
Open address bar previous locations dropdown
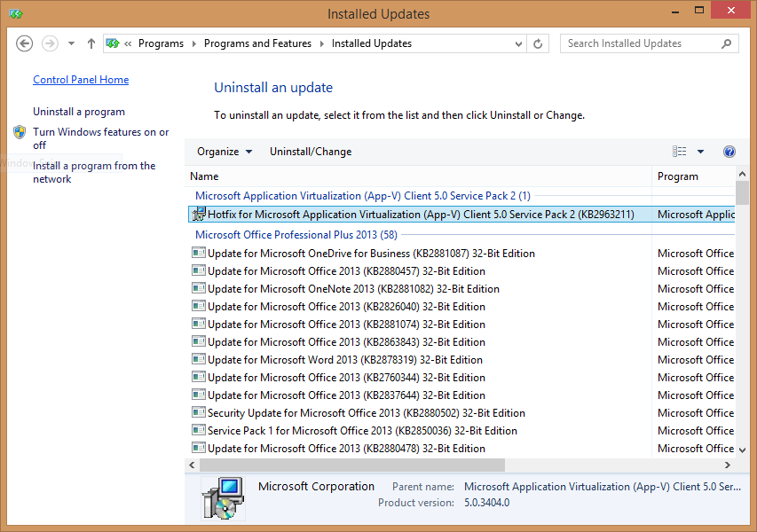click(x=518, y=44)
